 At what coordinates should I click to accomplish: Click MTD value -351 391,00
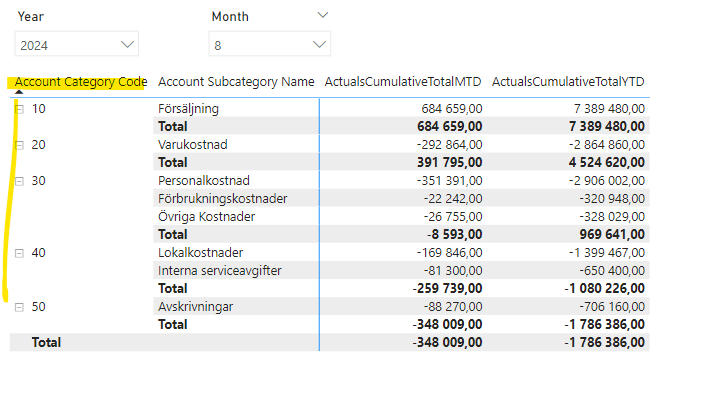tap(449, 181)
